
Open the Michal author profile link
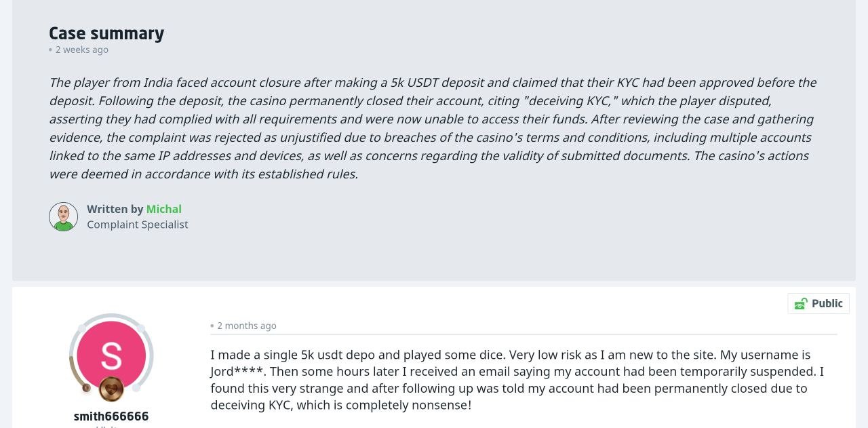(164, 209)
